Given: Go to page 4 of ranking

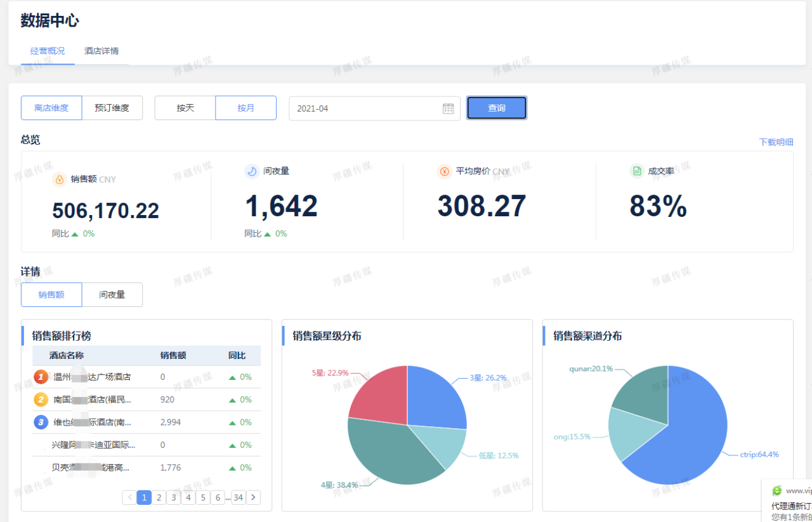Looking at the screenshot, I should tap(188, 497).
